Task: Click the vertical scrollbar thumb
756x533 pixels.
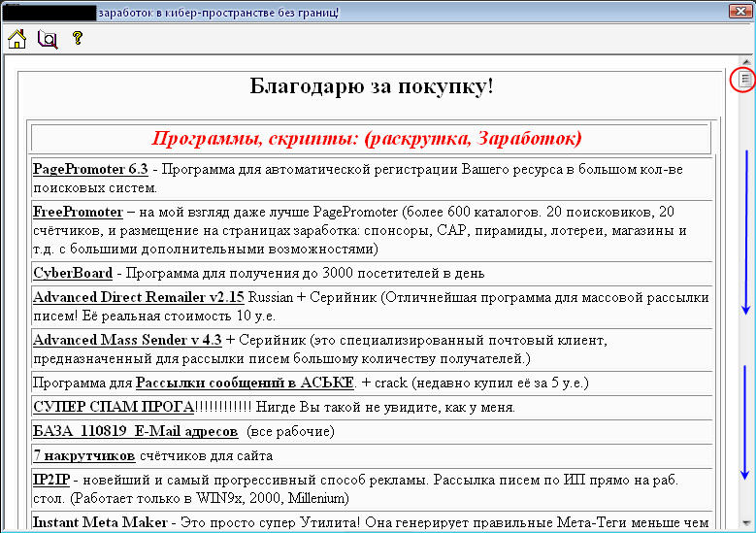Action: click(745, 79)
